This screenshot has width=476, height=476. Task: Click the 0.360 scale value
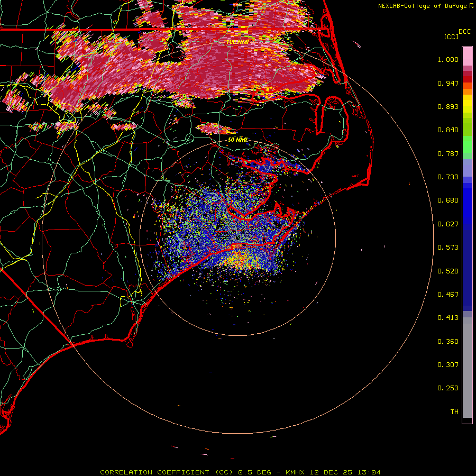(x=448, y=342)
